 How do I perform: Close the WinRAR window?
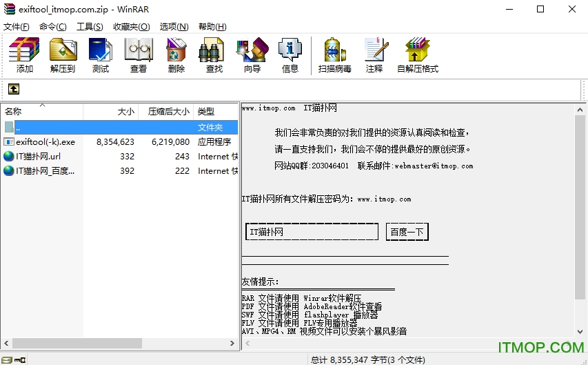point(572,9)
